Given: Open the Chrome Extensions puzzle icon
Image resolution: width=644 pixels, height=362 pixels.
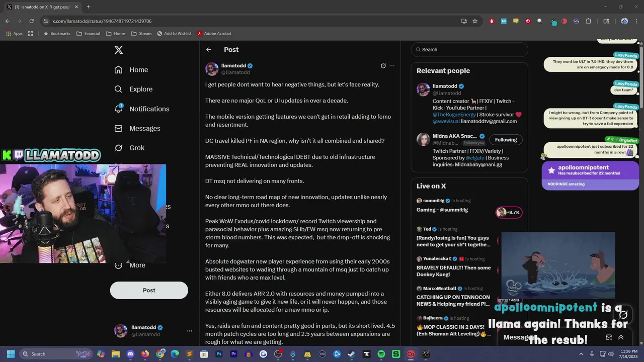Looking at the screenshot, I should click(588, 21).
